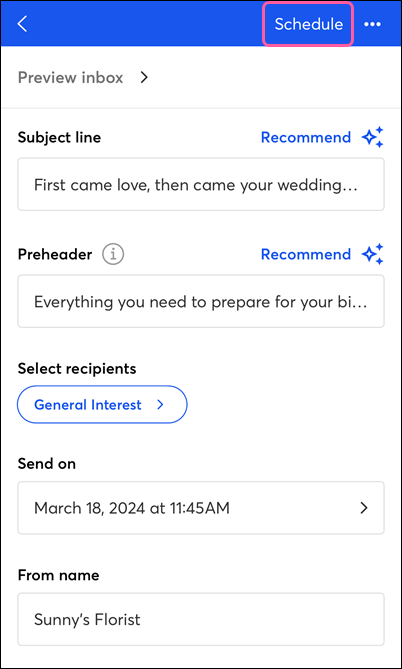
Task: Click the Subject line text field
Action: (201, 184)
